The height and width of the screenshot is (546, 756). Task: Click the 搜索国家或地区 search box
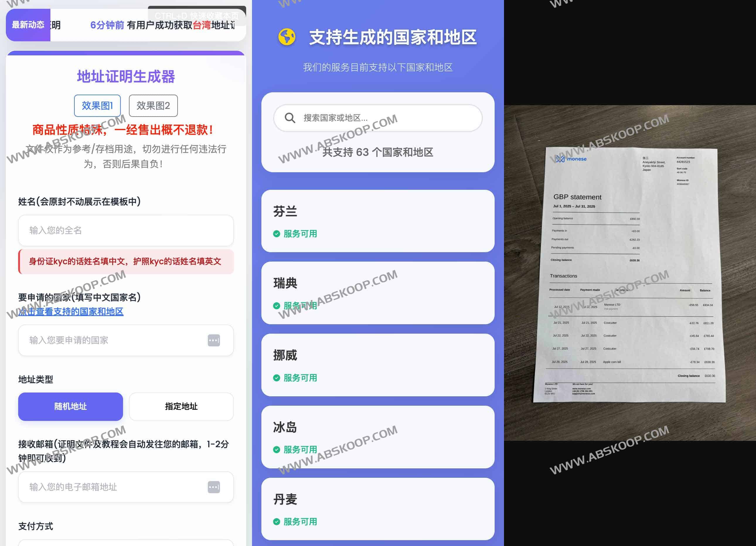coord(377,118)
